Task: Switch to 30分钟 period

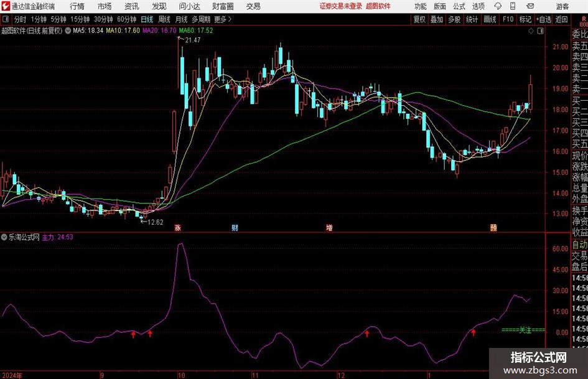Action: pos(103,19)
